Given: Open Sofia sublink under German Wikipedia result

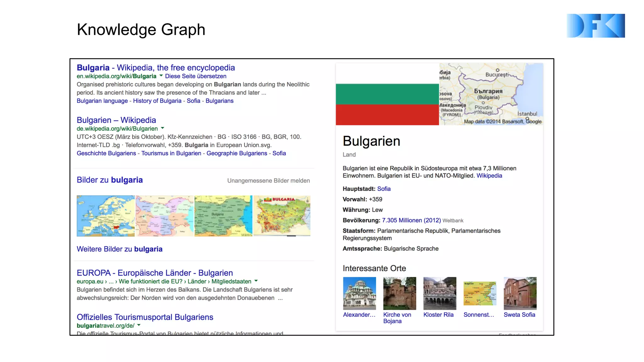Looking at the screenshot, I should coord(279,153).
